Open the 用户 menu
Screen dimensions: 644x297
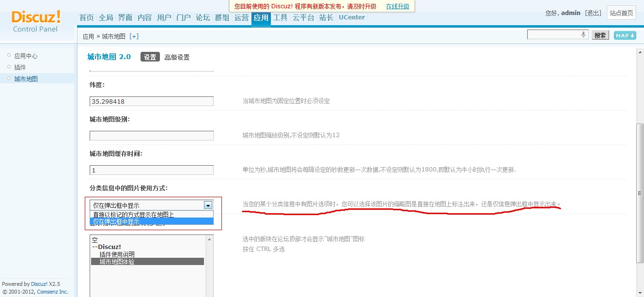click(x=164, y=17)
